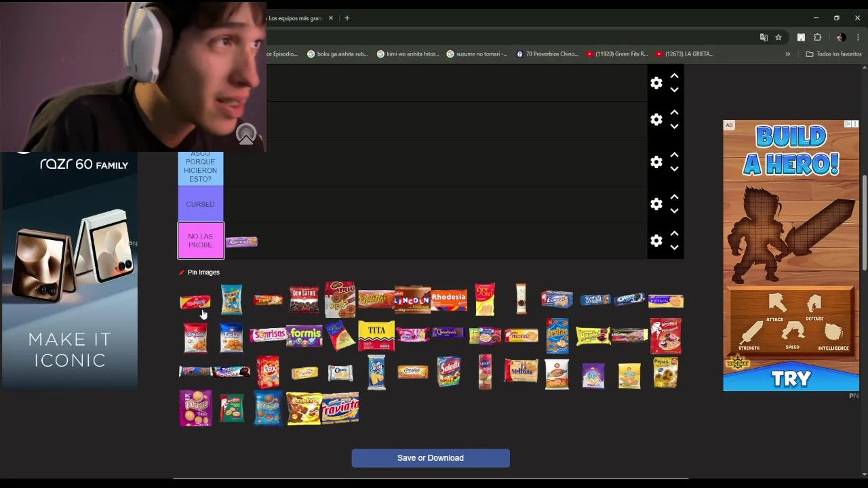Screen dimensions: 868x488
Task: Open bookmark boku ga aishita sub...
Action: 338,54
